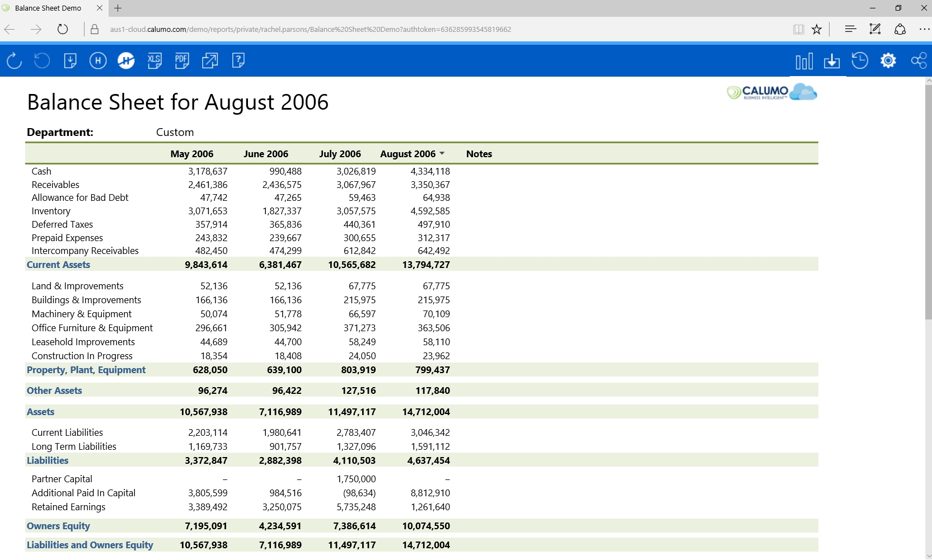Screen dimensions: 932x560
Task: Open August 2006 column dropdown arrow
Action: point(442,153)
